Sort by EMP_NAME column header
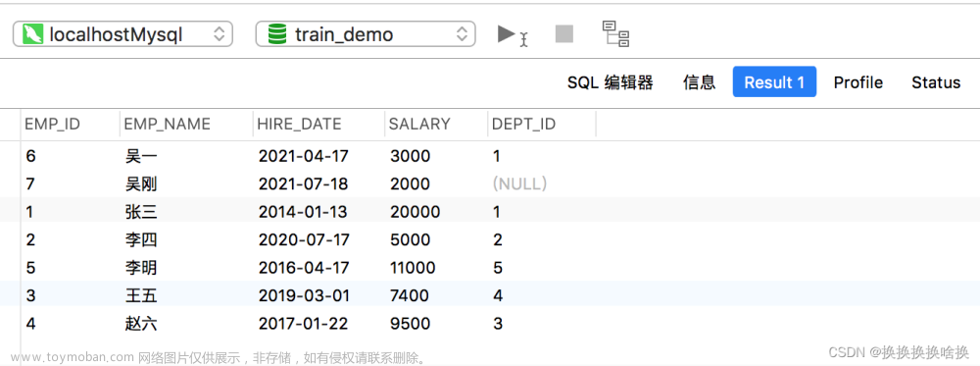Viewport: 980px width, 366px height. [x=167, y=124]
